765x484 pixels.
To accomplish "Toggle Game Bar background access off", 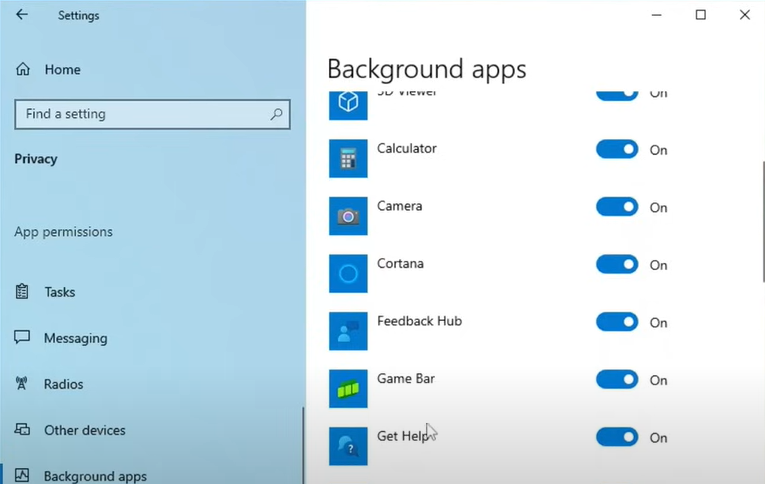I will coord(617,380).
